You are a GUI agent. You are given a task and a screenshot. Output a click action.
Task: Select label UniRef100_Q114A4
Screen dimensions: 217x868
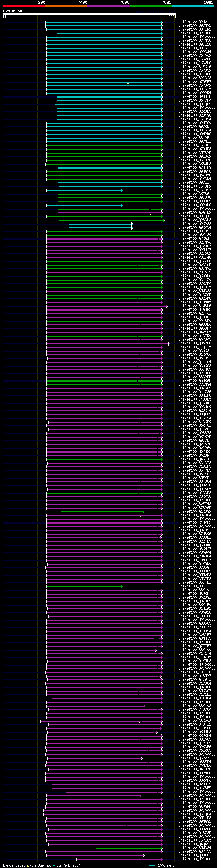click(195, 362)
